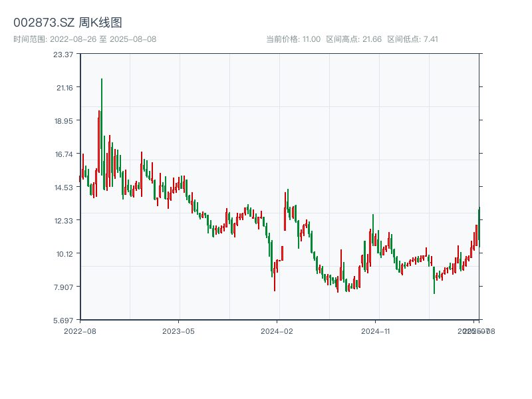The width and height of the screenshot is (532, 399).
Task: Select the 2023-05 x-axis date label
Action: 178,331
